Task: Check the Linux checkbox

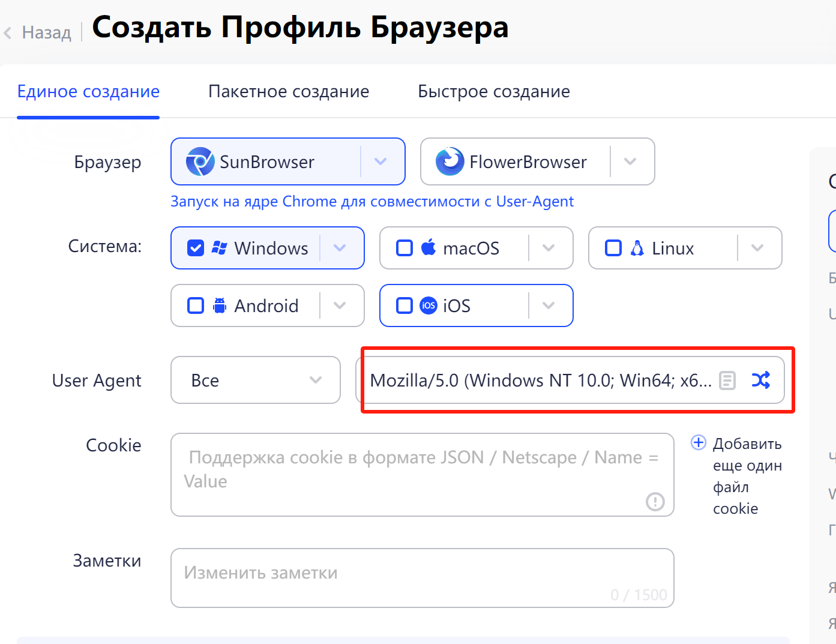Action: point(613,248)
